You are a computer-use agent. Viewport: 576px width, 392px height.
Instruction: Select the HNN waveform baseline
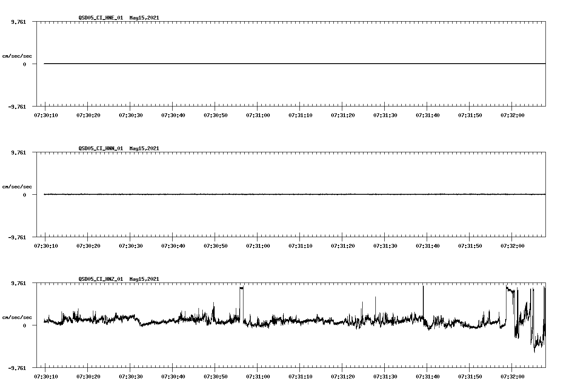click(254, 194)
